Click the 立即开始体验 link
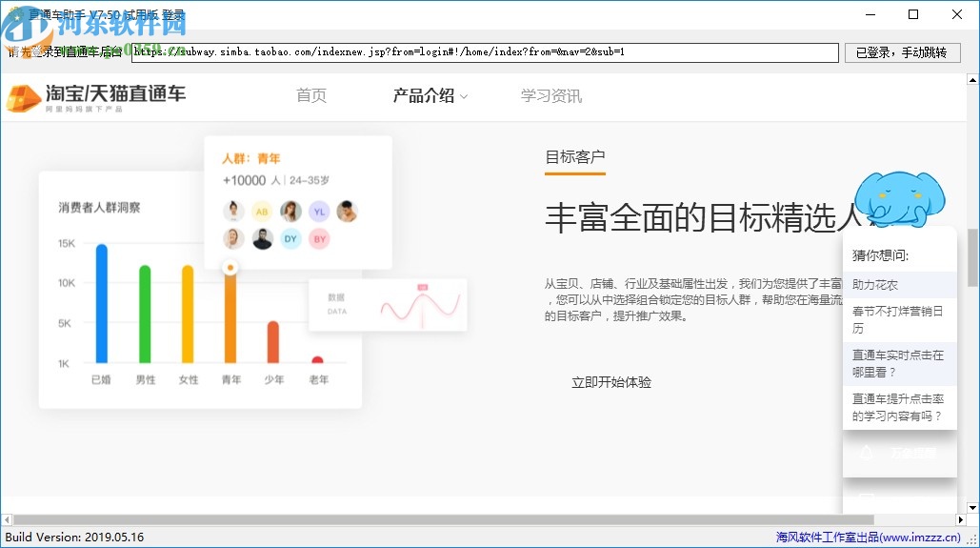The image size is (980, 548). pyautogui.click(x=611, y=382)
